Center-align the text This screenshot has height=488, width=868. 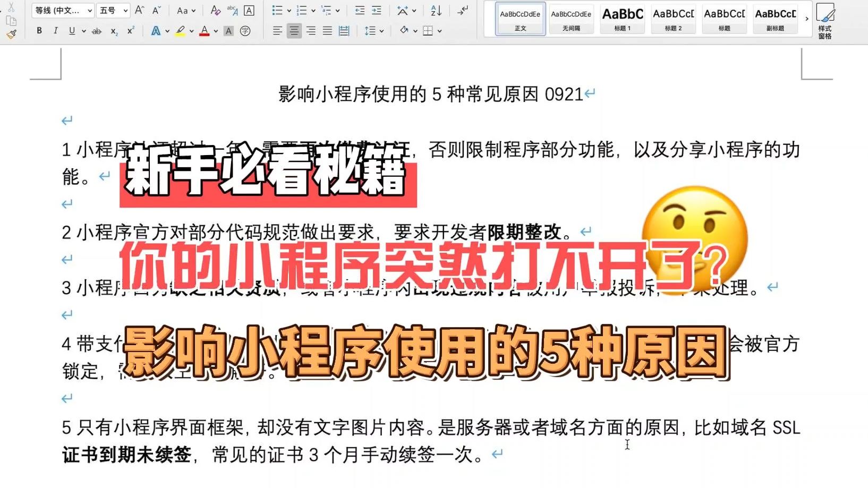click(x=294, y=31)
